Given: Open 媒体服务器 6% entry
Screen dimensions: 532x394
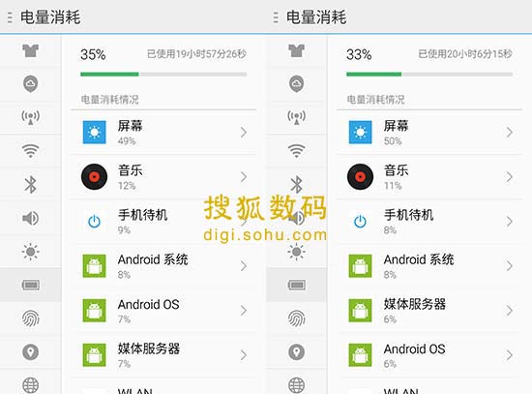Looking at the screenshot, I should (429, 311).
